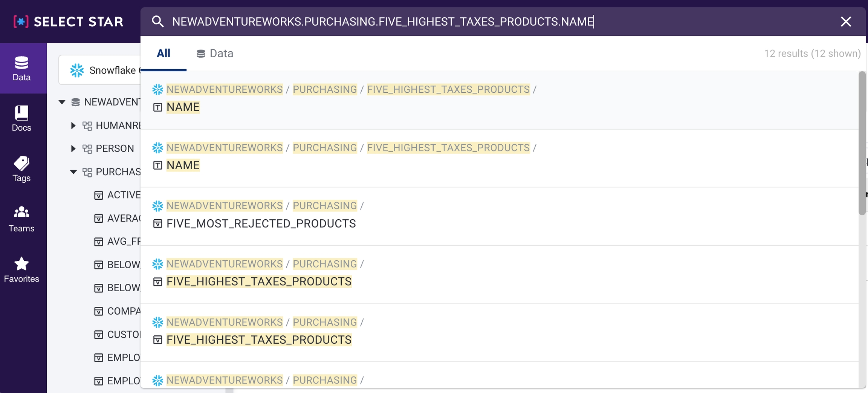Click the search magnifier icon
Viewport: 868px width, 393px height.
coord(157,21)
